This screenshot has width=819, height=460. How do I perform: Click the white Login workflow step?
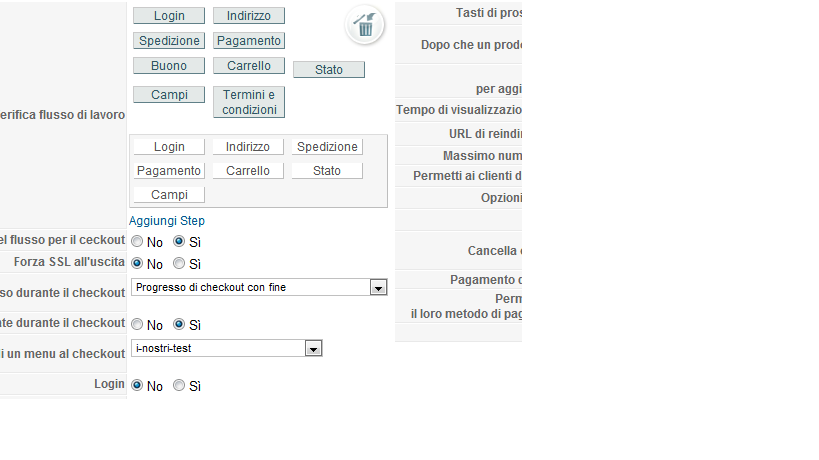169,147
